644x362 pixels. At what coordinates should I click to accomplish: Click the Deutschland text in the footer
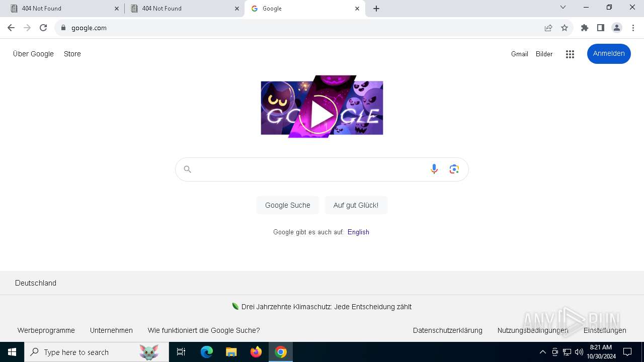[36, 283]
